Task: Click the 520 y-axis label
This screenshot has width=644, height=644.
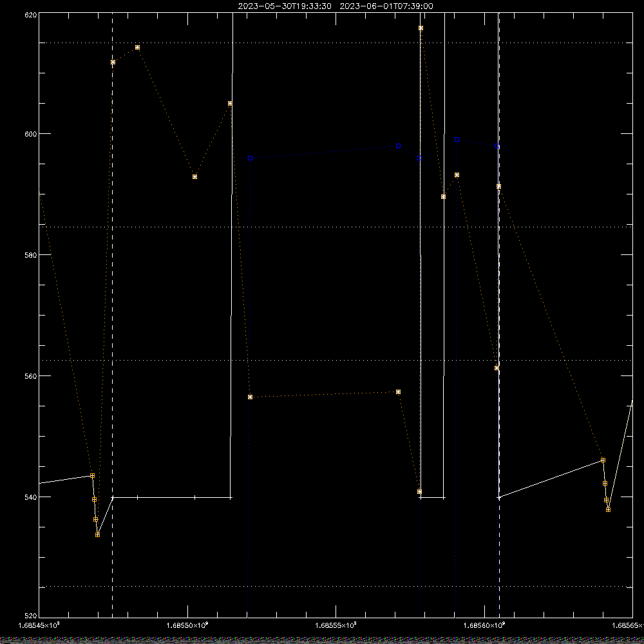Action: coord(31,616)
